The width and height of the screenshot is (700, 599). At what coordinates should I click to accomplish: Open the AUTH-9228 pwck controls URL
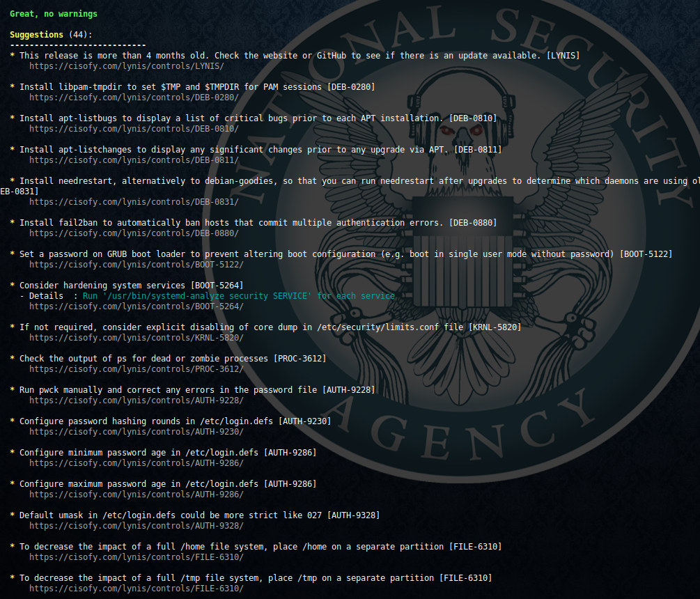(x=136, y=400)
